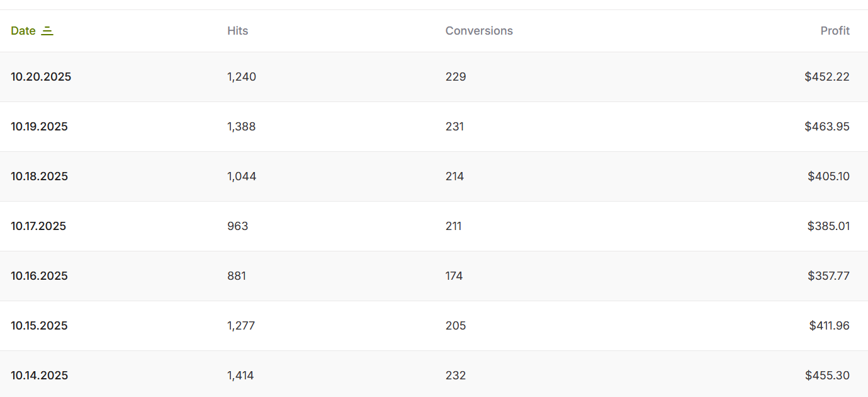Click the 205 conversions value
868x397 pixels.
tap(456, 326)
